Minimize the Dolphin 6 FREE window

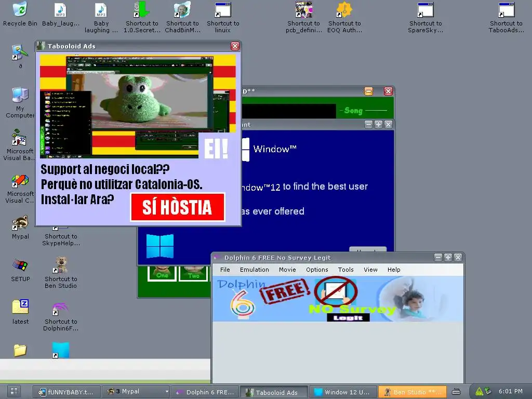click(438, 258)
